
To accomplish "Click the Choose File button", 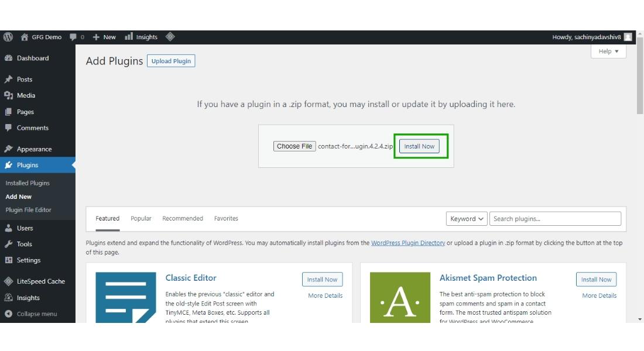I will pyautogui.click(x=294, y=146).
